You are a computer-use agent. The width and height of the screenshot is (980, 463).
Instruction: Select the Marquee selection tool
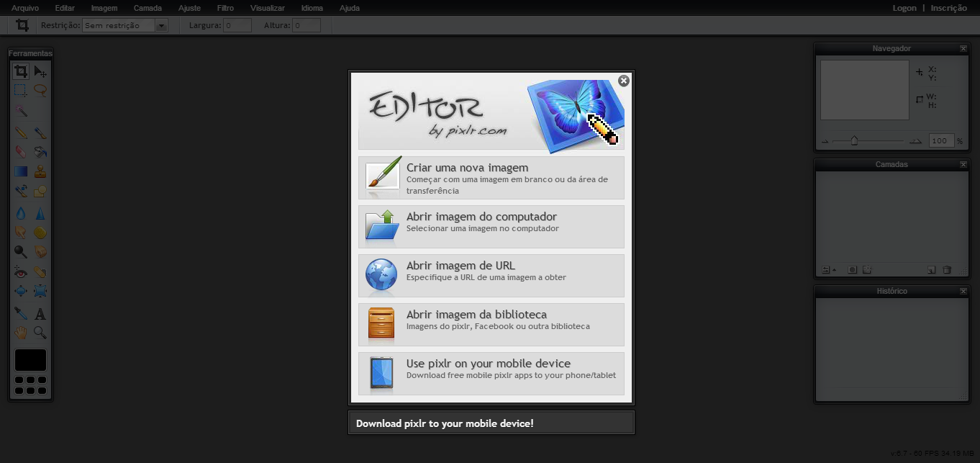pos(21,91)
